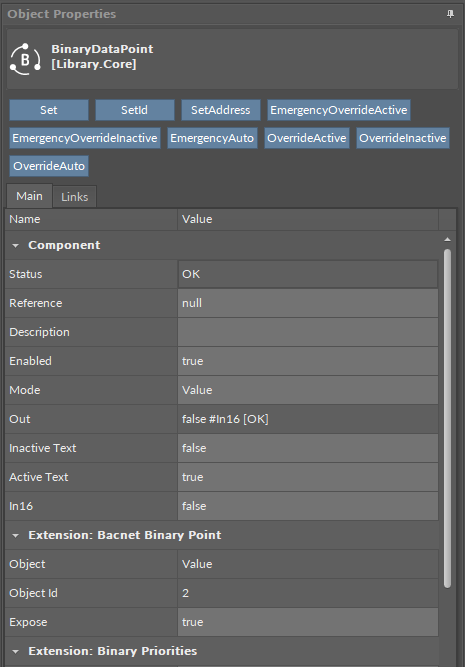Collapse Extension: Binary Priorities section
This screenshot has width=465, height=667.
[x=16, y=651]
